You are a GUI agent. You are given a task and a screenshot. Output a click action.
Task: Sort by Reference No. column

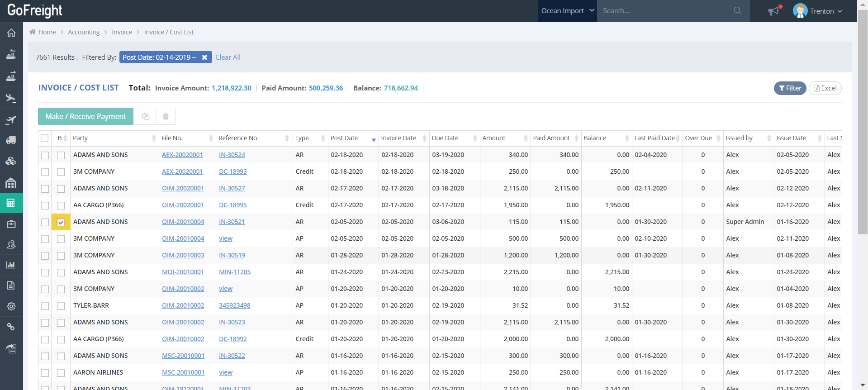point(253,138)
